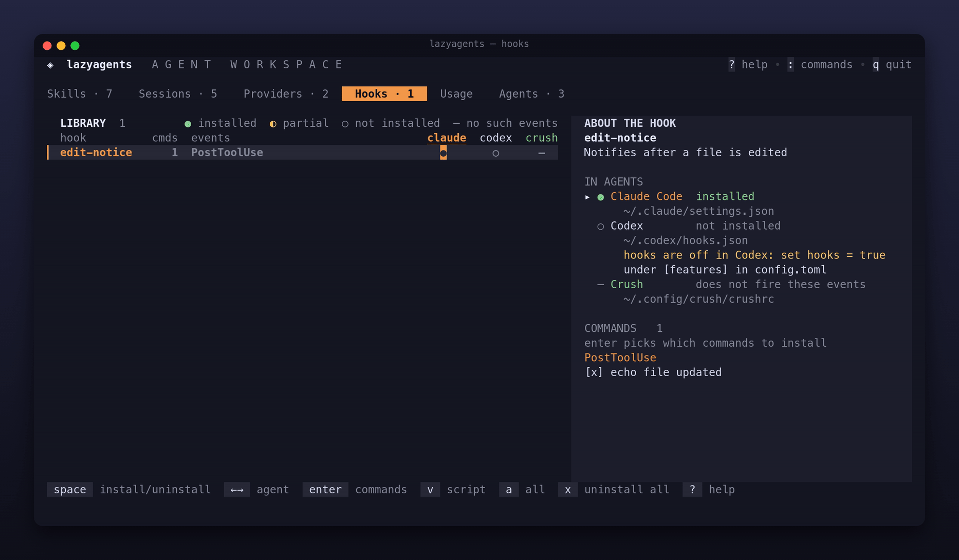Click the empty not-installed legend circle
Viewport: 959px width, 560px height.
tap(345, 124)
